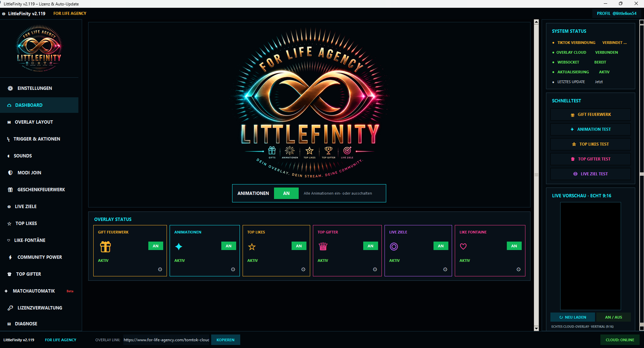Reload preview with Neu Laden button

[x=573, y=317]
